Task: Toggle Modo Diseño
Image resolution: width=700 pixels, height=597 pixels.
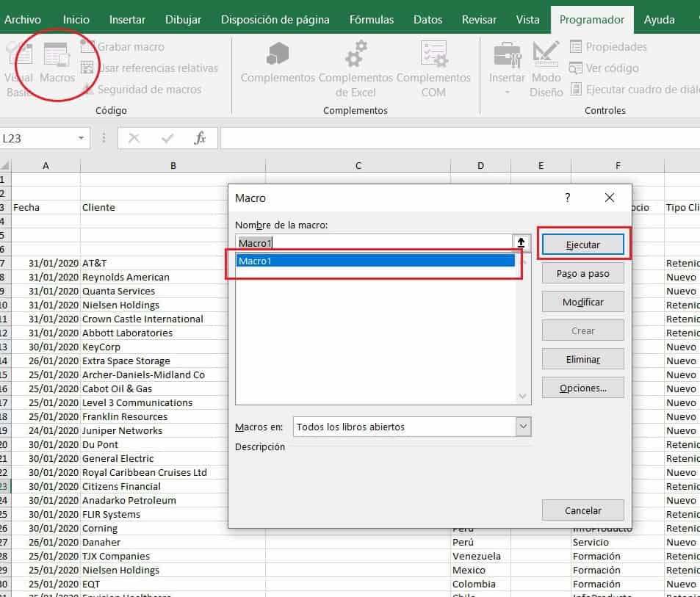Action: [x=546, y=69]
